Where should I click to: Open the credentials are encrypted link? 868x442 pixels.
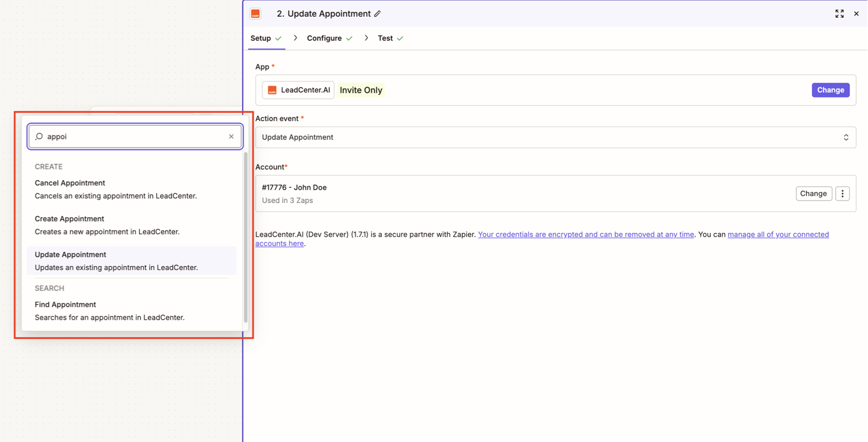(586, 234)
